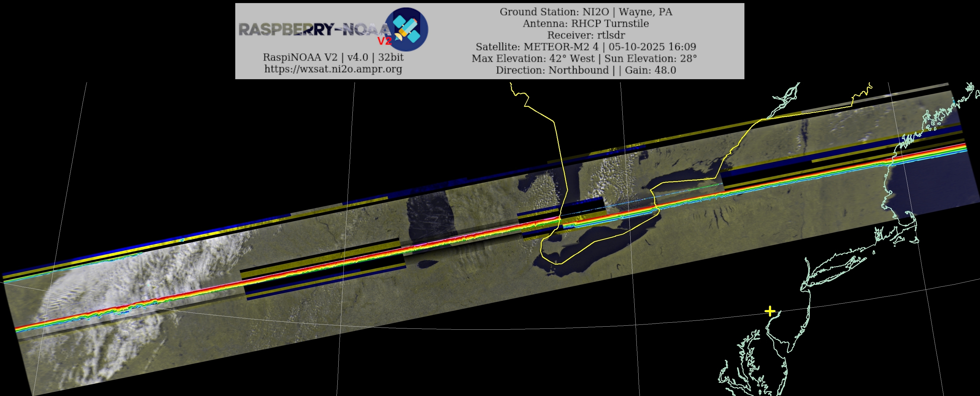Click the Satellite METEOR-M2 4 date line
980x396 pixels.
pos(586,47)
